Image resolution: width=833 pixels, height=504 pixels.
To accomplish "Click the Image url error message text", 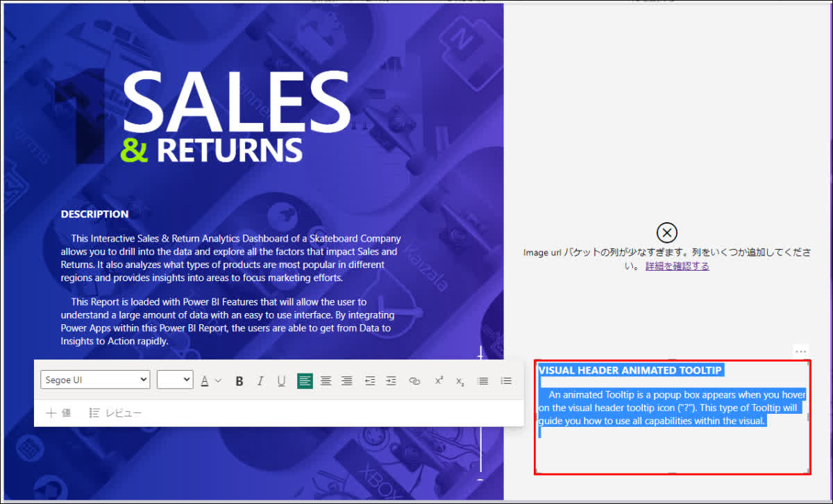I will click(x=666, y=259).
